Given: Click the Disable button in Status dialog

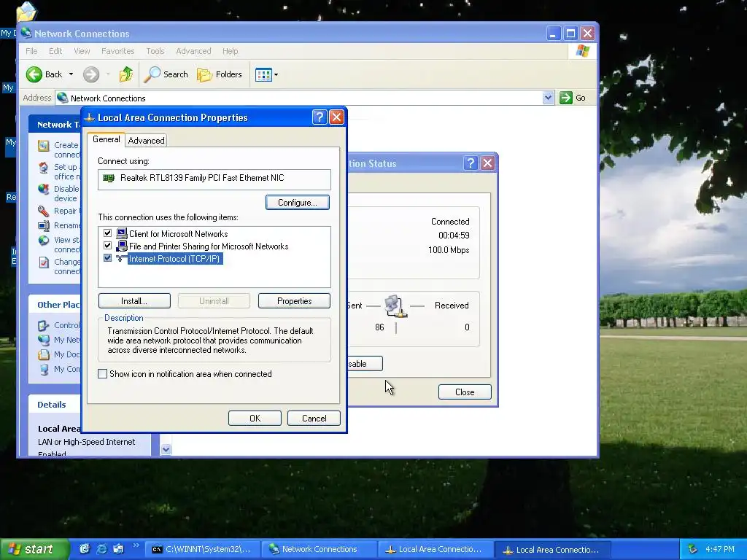Looking at the screenshot, I should 365,363.
